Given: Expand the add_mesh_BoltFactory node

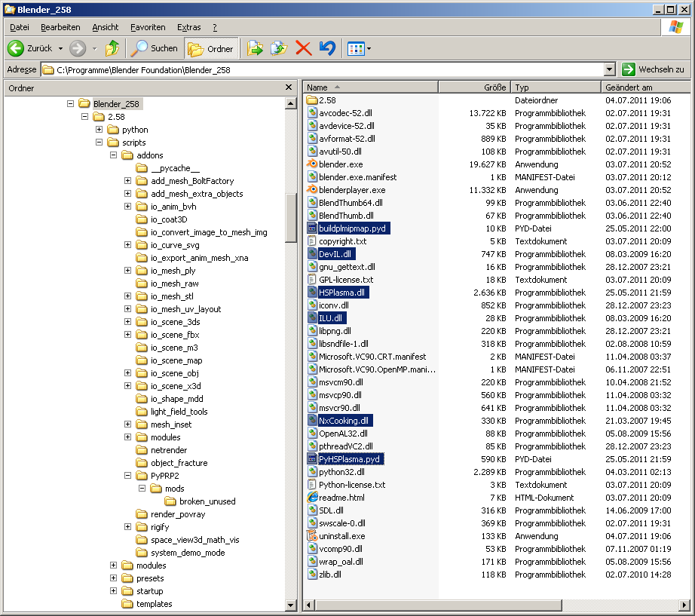Looking at the screenshot, I should [127, 180].
